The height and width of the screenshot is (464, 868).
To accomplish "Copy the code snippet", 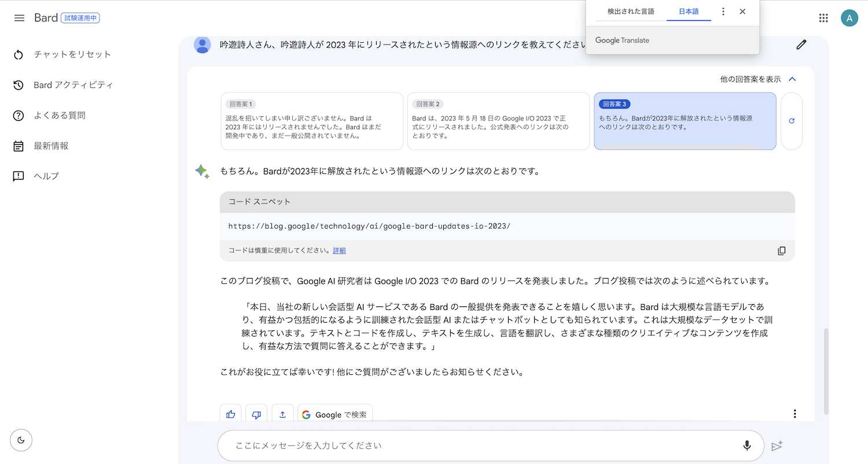I will (782, 251).
